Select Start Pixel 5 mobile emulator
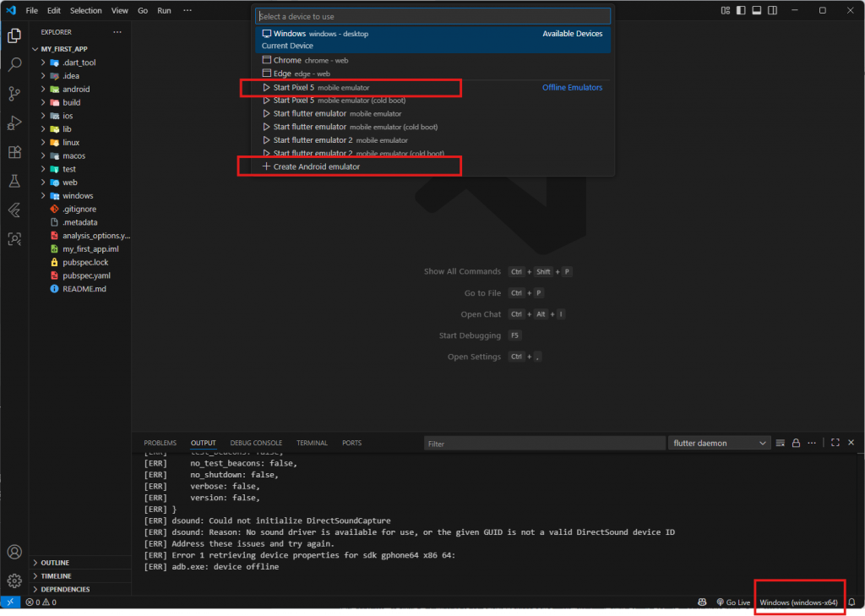 (433, 87)
